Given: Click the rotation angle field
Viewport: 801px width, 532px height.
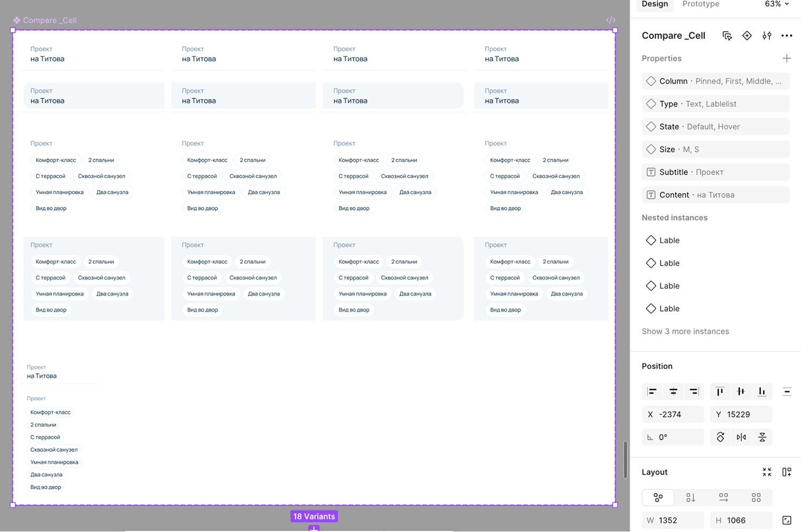Looking at the screenshot, I should click(x=673, y=437).
